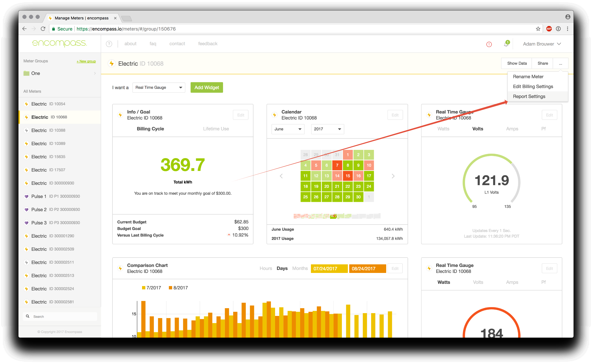Switch the Volts gauge to Amps
Viewport: 592px width, 364px height.
click(512, 129)
